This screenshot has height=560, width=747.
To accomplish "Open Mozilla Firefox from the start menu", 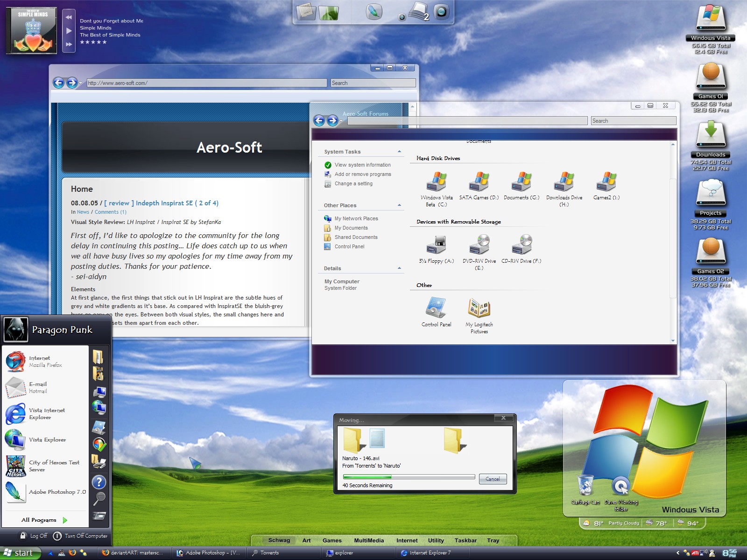I will point(45,362).
